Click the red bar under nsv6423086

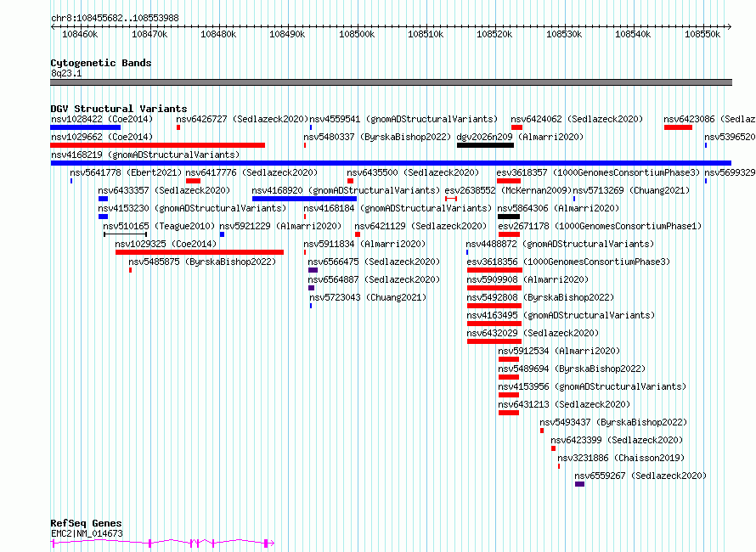(x=678, y=127)
